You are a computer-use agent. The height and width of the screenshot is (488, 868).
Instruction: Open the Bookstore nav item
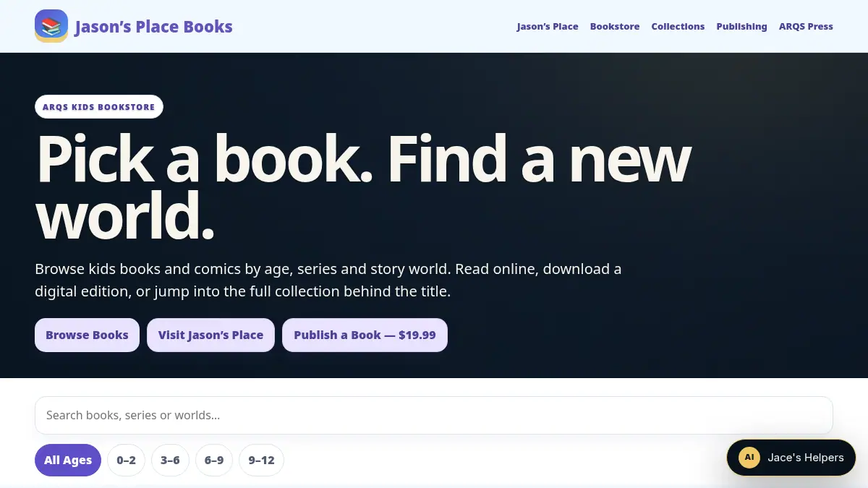pyautogui.click(x=615, y=27)
